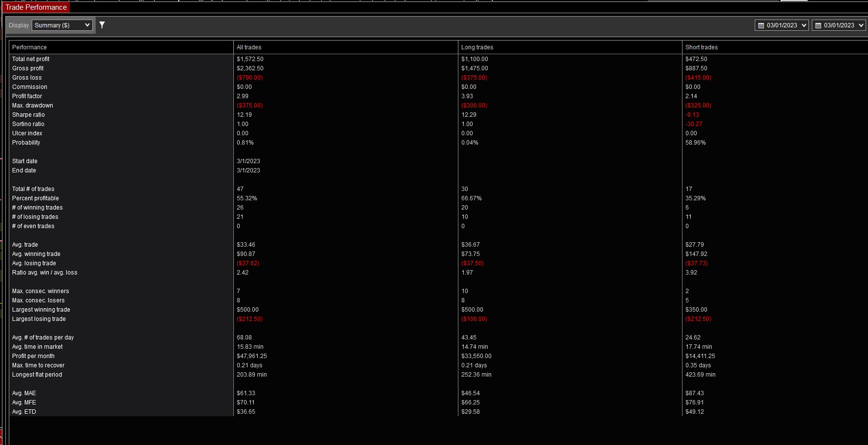The height and width of the screenshot is (445, 868).
Task: Open the start date 03/01/2023 picker
Action: point(782,25)
